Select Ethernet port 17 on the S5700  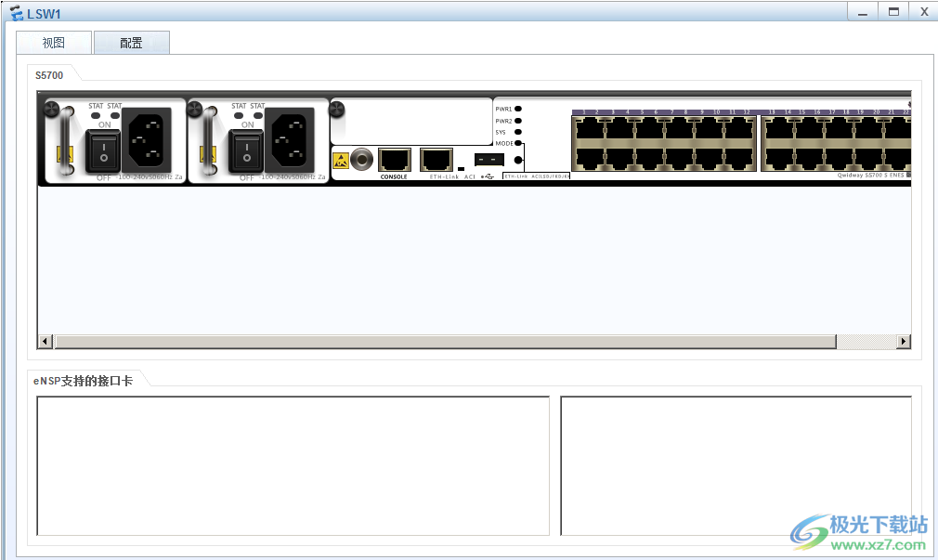click(840, 129)
